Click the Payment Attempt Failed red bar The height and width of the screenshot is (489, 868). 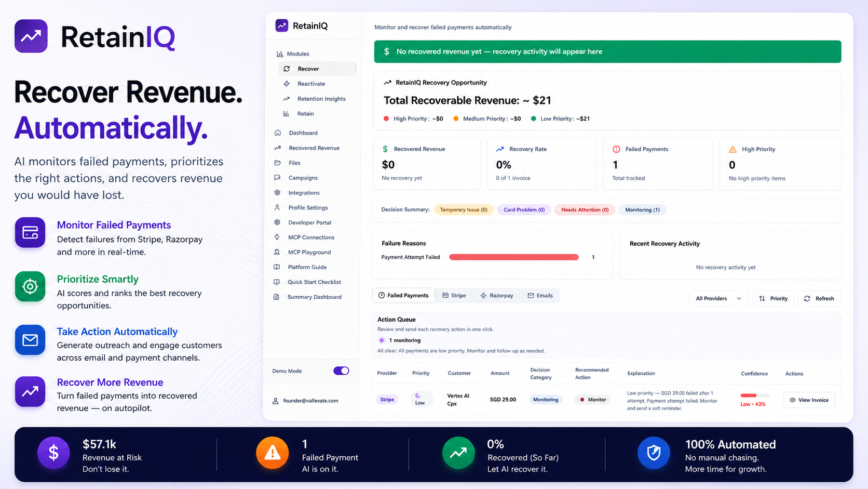(514, 257)
